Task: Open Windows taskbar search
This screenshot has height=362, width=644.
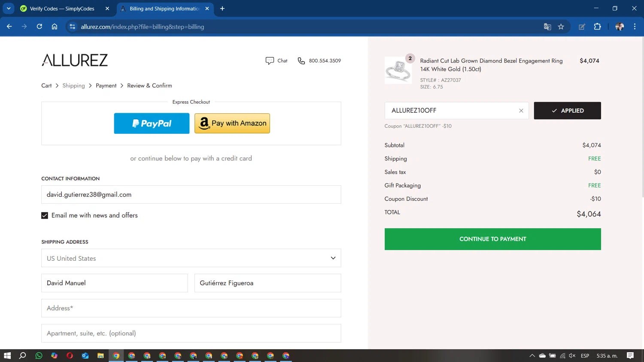Action: tap(23, 356)
